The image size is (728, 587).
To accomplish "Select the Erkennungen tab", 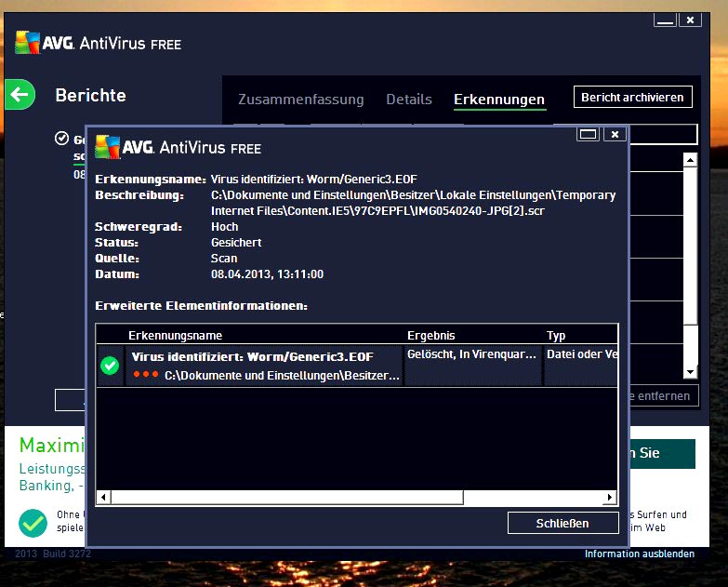I will coord(499,100).
